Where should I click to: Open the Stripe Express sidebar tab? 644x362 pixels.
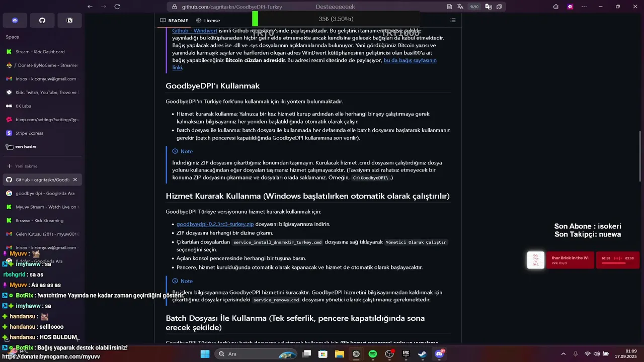[42, 133]
